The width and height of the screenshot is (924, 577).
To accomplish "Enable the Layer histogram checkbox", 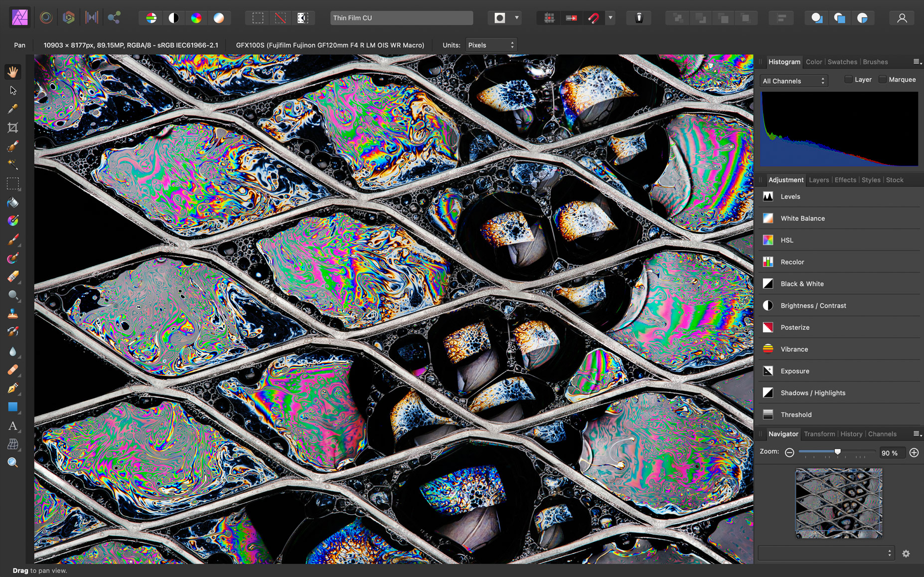I will (x=848, y=80).
